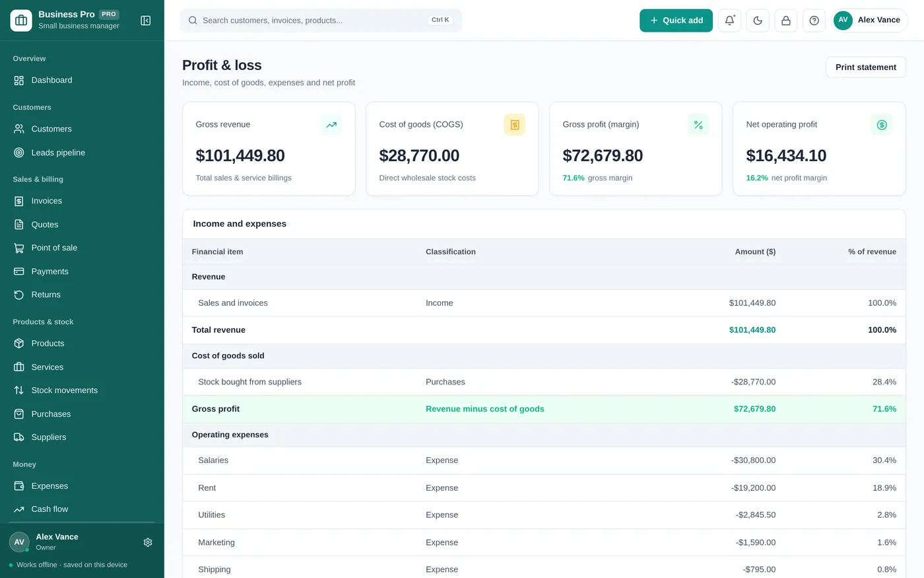
Task: Click the Business Pro briefcase logo
Action: [21, 20]
